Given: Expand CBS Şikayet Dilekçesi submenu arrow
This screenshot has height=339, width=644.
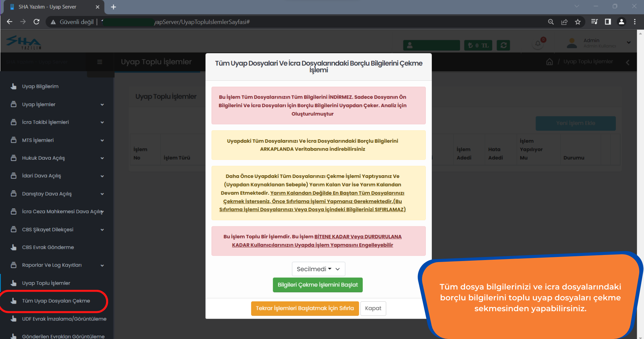Looking at the screenshot, I should (102, 230).
